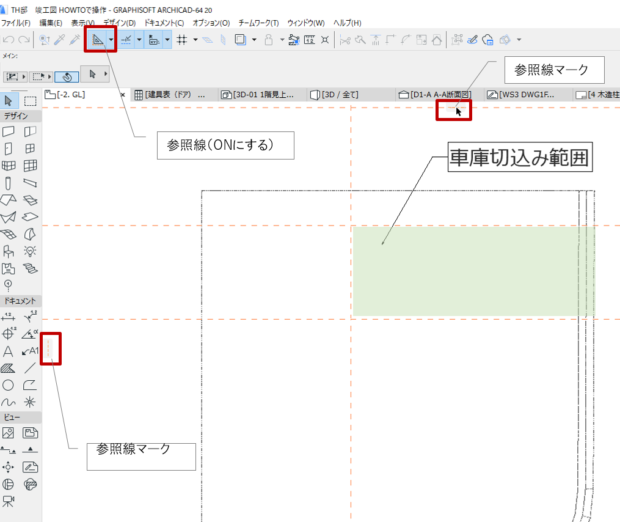Select the Fill tool
The width and height of the screenshot is (620, 522).
(8, 368)
